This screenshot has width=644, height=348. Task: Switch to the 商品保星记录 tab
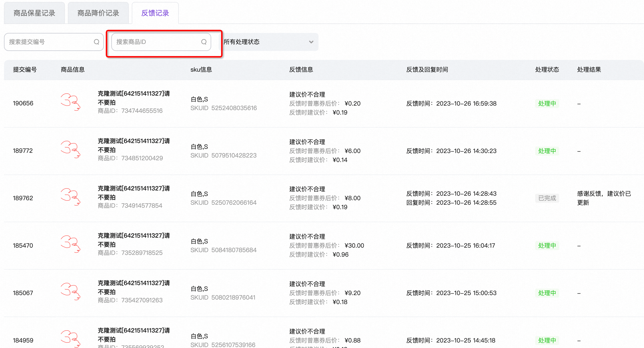pos(34,13)
